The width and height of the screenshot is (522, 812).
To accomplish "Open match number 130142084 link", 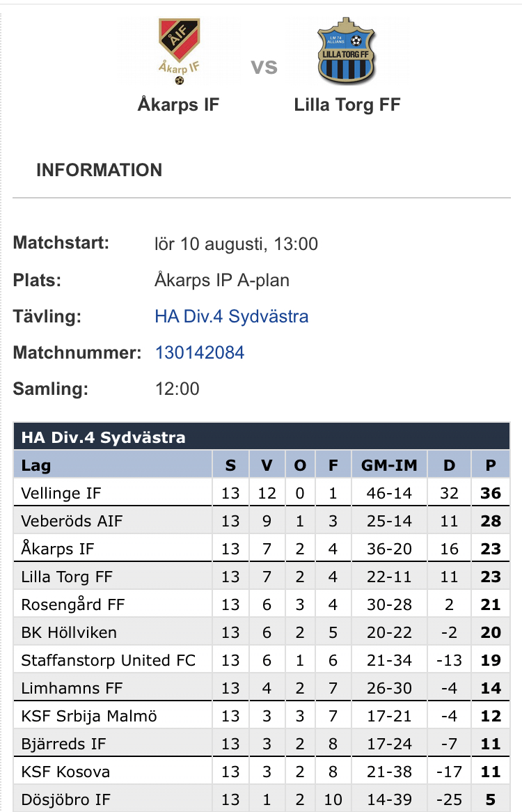I will pos(200,352).
